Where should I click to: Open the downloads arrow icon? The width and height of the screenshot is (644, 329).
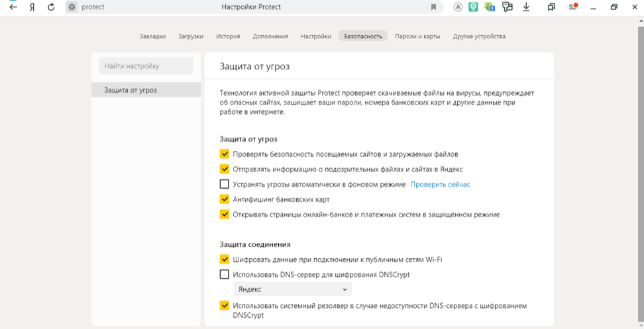pyautogui.click(x=526, y=7)
